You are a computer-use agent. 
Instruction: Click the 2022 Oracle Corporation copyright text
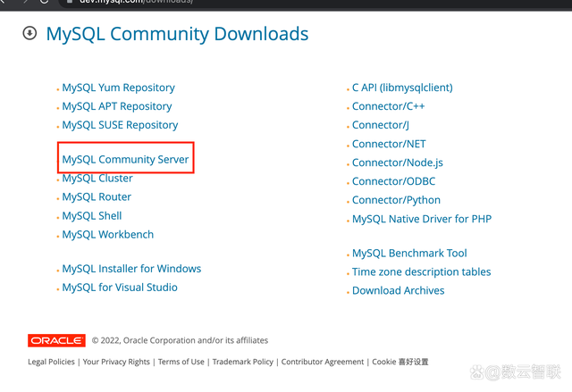click(180, 340)
